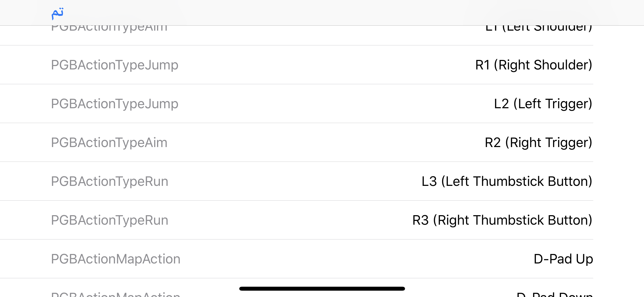Select the L2 (Left Trigger) binding value
The image size is (644, 297).
pos(543,104)
